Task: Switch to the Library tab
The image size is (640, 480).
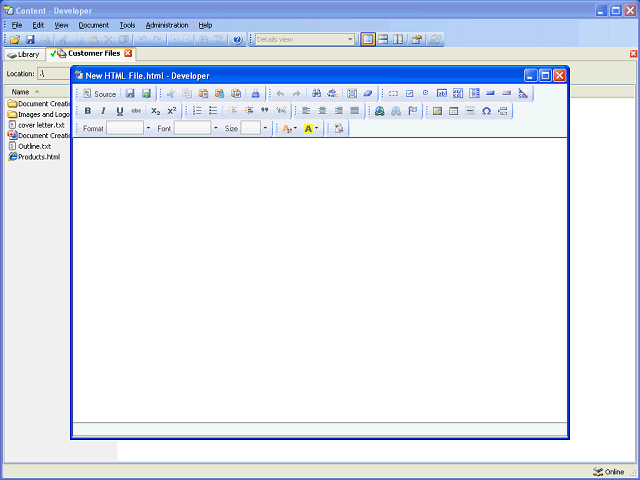Action: [x=24, y=54]
